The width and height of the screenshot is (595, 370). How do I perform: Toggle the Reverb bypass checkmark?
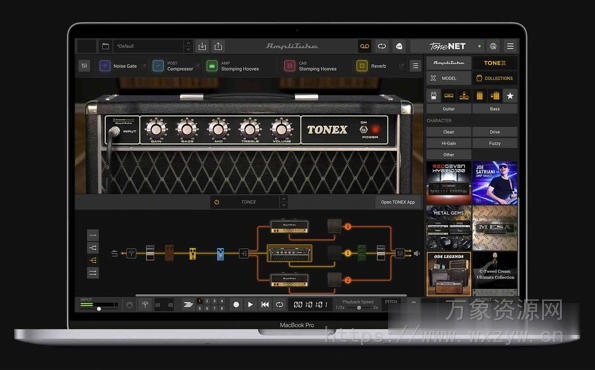pos(401,66)
